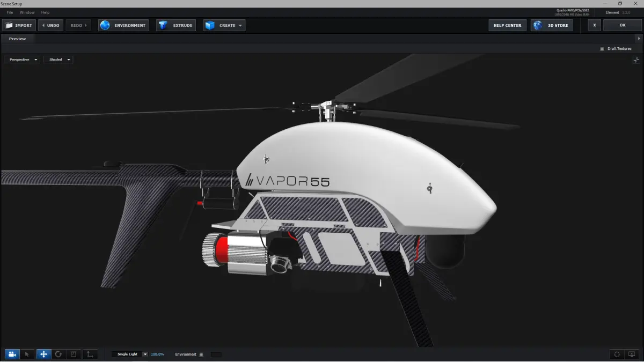This screenshot has height=362, width=644.
Task: Activate the move tool with four arrows
Action: tap(43, 354)
